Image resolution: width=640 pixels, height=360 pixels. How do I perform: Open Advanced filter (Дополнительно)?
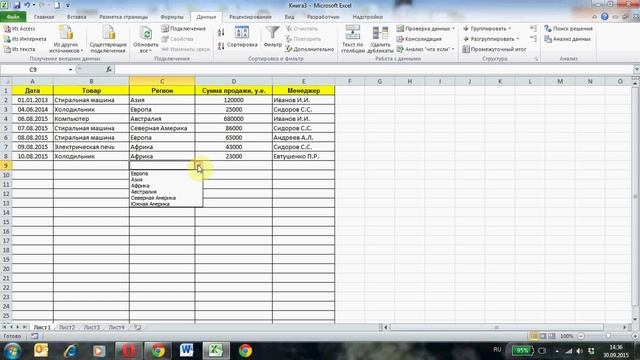coord(310,49)
